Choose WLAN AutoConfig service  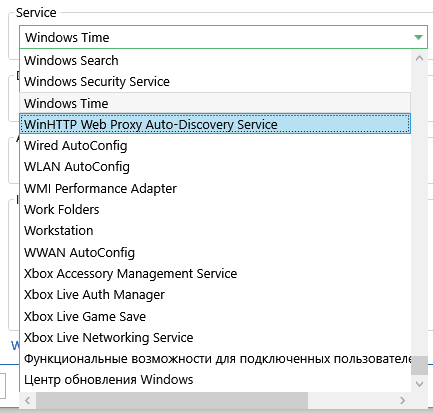(x=215, y=167)
